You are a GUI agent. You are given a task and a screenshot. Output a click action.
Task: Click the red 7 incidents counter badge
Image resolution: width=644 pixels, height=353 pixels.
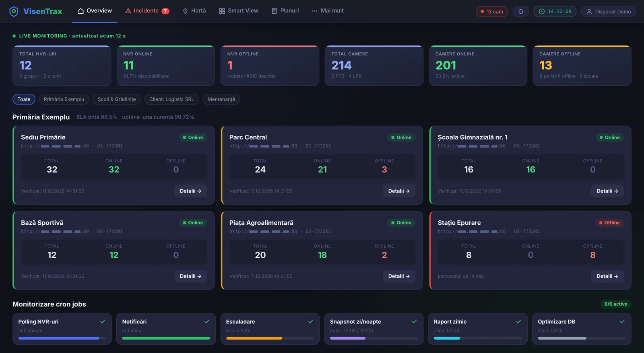click(x=165, y=11)
